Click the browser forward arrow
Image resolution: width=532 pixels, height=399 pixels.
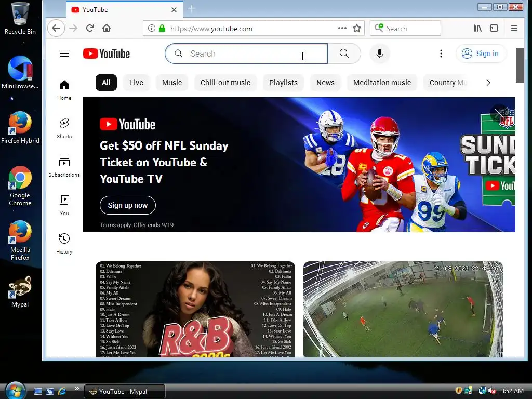pyautogui.click(x=73, y=28)
